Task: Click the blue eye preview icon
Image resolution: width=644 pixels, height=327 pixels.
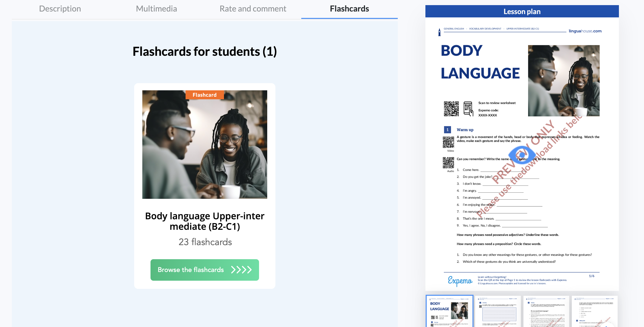Action: click(x=522, y=155)
